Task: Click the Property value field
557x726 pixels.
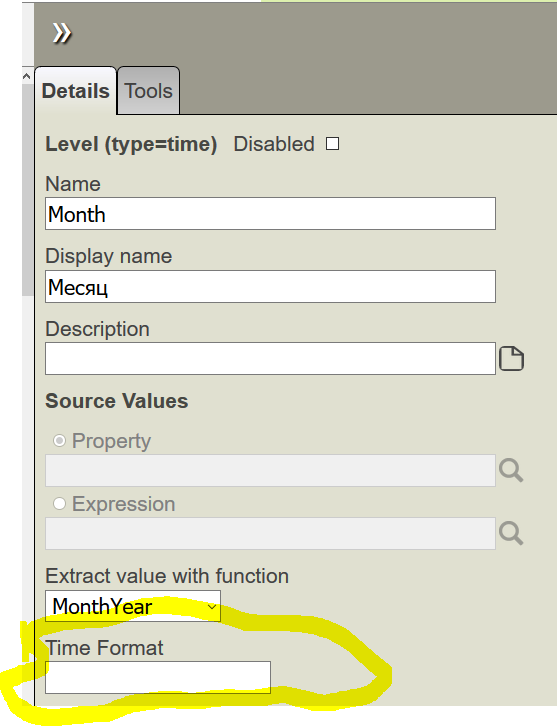Action: [270, 470]
